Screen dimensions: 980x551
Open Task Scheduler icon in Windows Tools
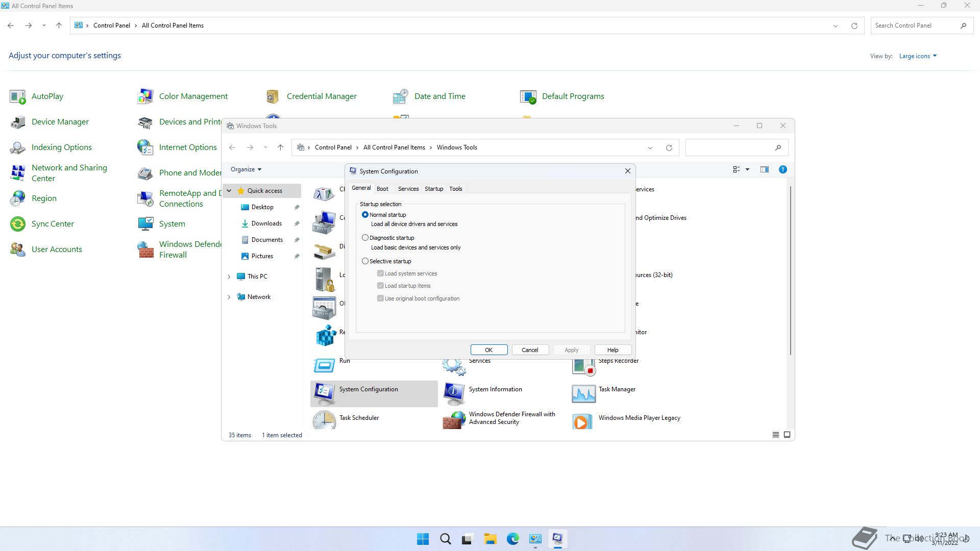click(x=324, y=420)
